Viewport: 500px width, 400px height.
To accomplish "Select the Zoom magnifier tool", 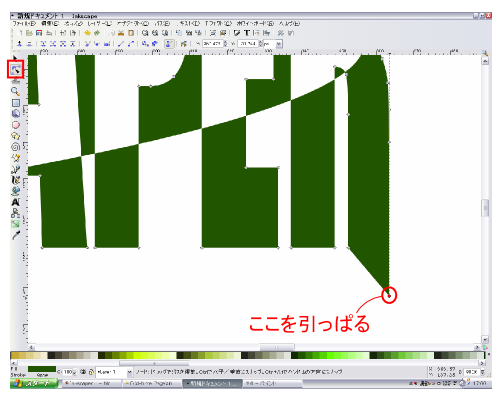I will tap(15, 91).
